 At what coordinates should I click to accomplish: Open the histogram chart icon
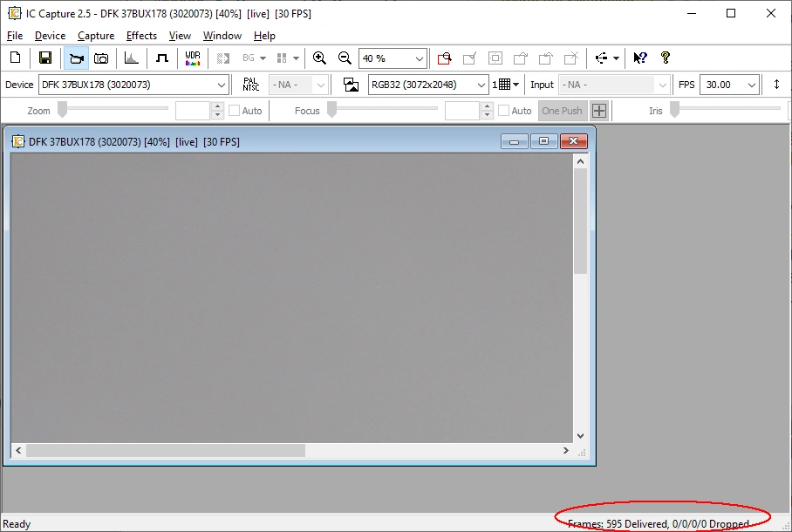click(132, 58)
